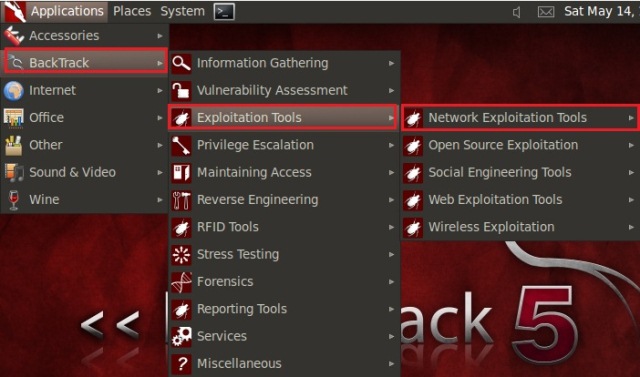This screenshot has width=640, height=377.
Task: Click the RFID Tools bug icon
Action: 181,227
